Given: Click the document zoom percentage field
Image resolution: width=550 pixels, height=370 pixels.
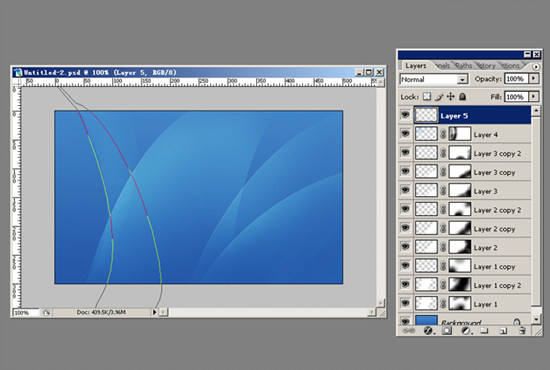Looking at the screenshot, I should tap(26, 312).
